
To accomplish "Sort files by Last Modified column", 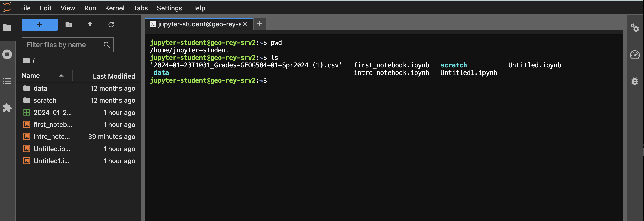I will [114, 76].
